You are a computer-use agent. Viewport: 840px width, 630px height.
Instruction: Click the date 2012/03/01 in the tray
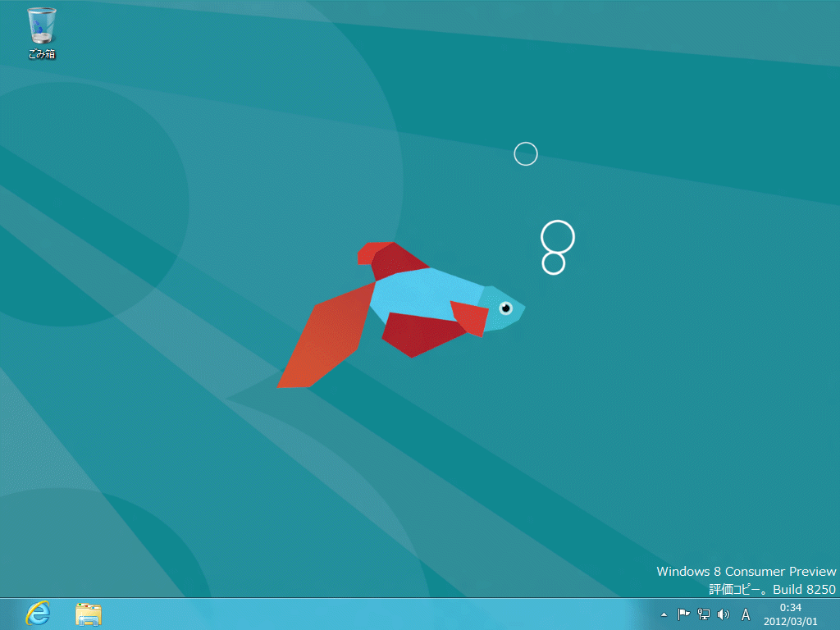click(x=791, y=622)
